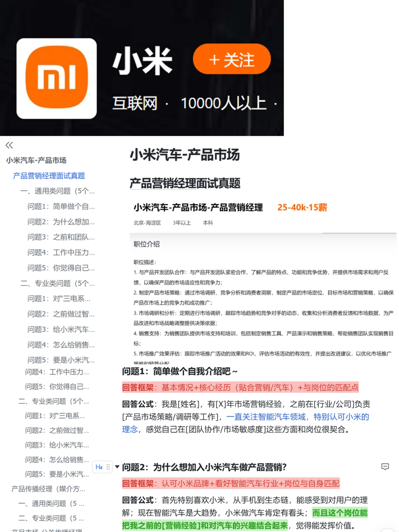
Task: Click the 问题2: 为什么想加入小米汽车 heading text
Action: pos(204,467)
